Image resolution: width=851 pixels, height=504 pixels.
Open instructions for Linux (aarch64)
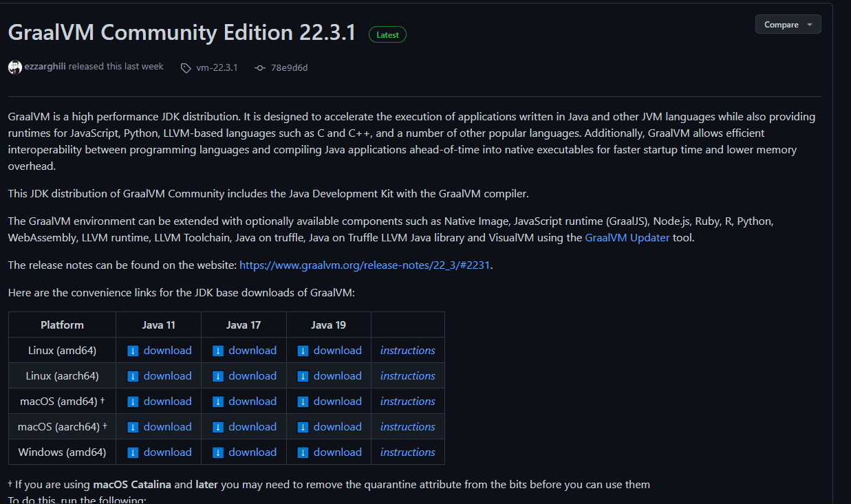point(408,376)
